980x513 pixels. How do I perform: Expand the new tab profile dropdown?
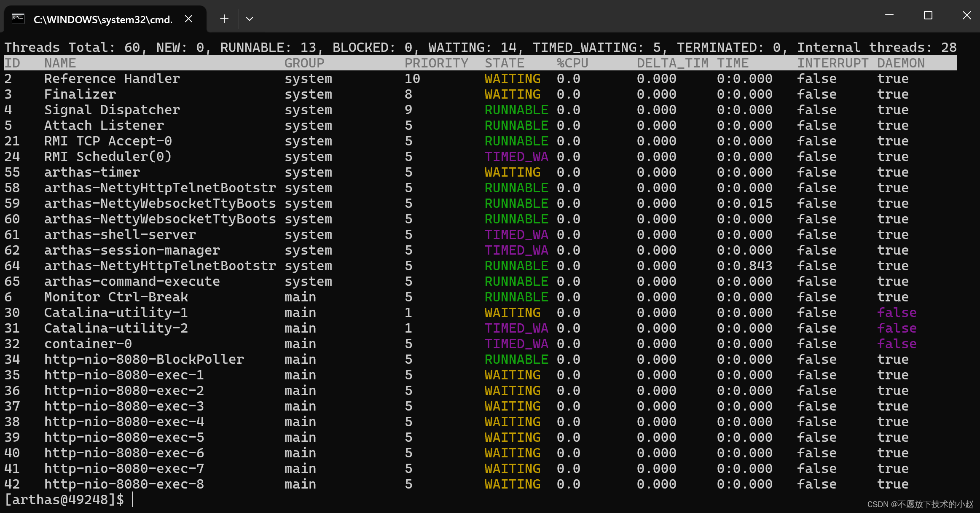tap(250, 19)
